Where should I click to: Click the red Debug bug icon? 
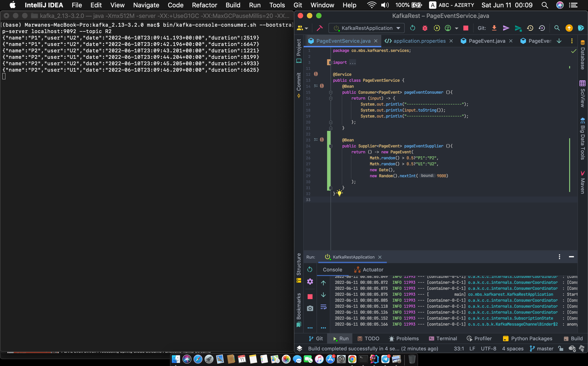tap(425, 28)
